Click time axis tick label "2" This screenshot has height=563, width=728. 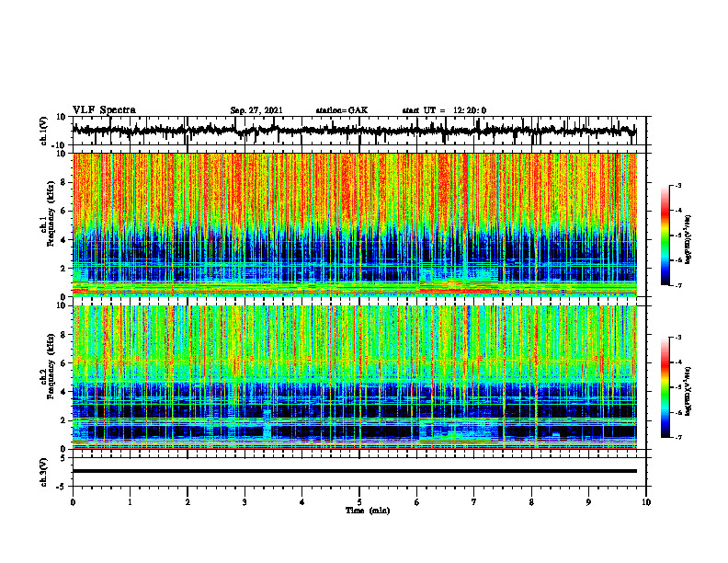[188, 502]
